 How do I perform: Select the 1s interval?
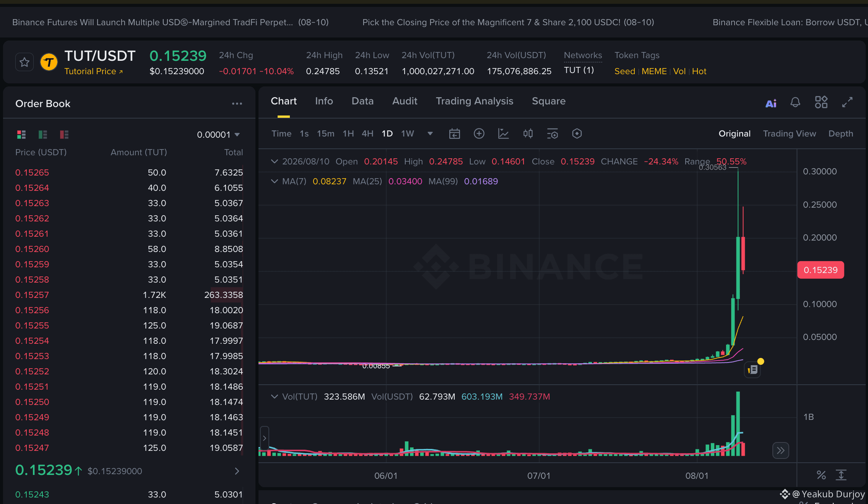[304, 133]
